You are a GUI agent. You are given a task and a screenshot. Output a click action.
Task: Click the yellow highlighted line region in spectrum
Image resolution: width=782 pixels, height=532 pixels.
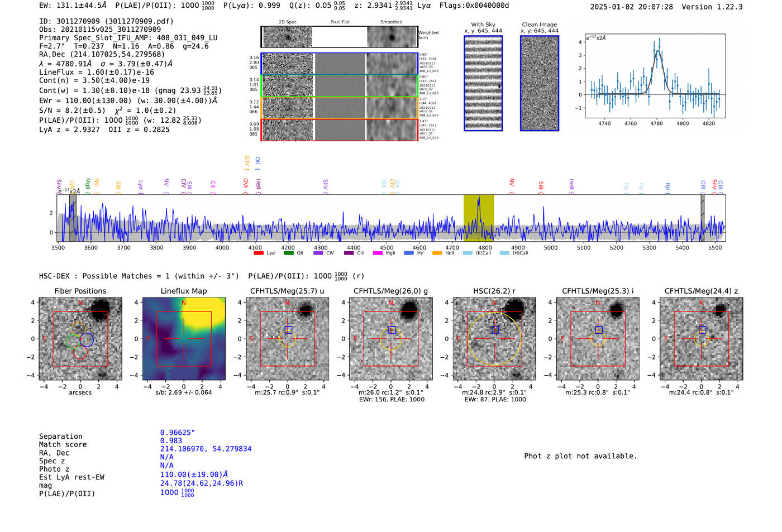[479, 218]
